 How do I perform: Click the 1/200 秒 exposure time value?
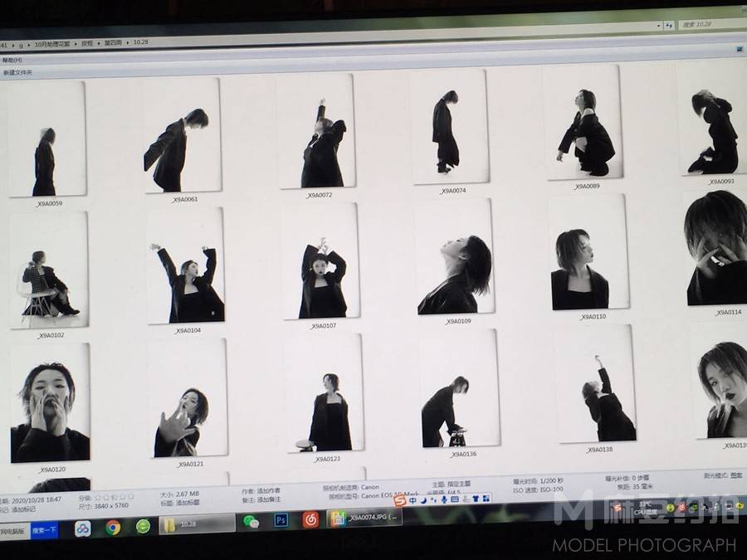point(553,480)
